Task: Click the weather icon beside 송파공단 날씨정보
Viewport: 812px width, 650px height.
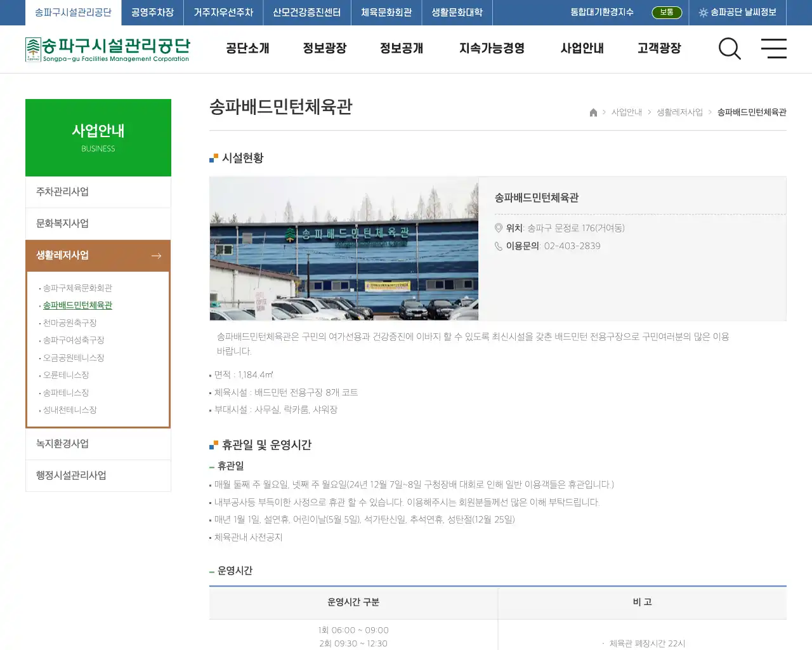Action: pos(704,12)
